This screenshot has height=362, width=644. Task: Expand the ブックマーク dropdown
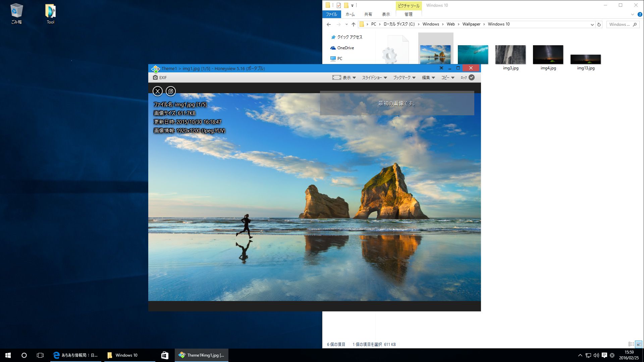pyautogui.click(x=404, y=77)
